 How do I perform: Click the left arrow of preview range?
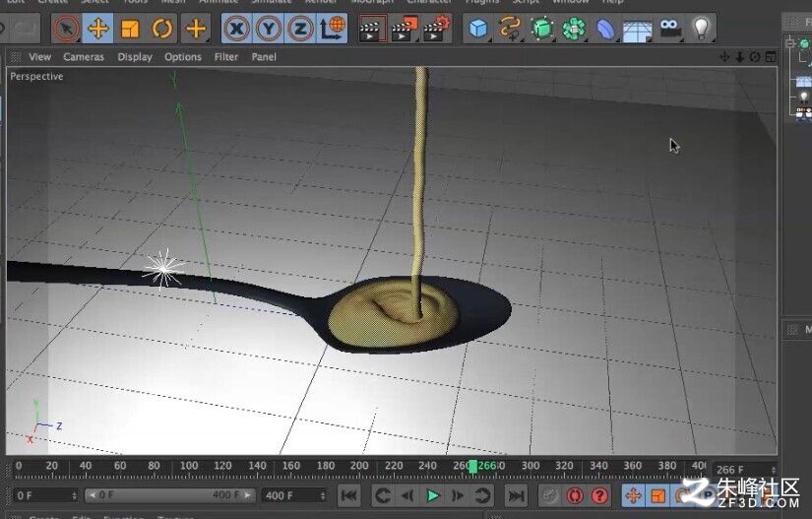point(93,495)
